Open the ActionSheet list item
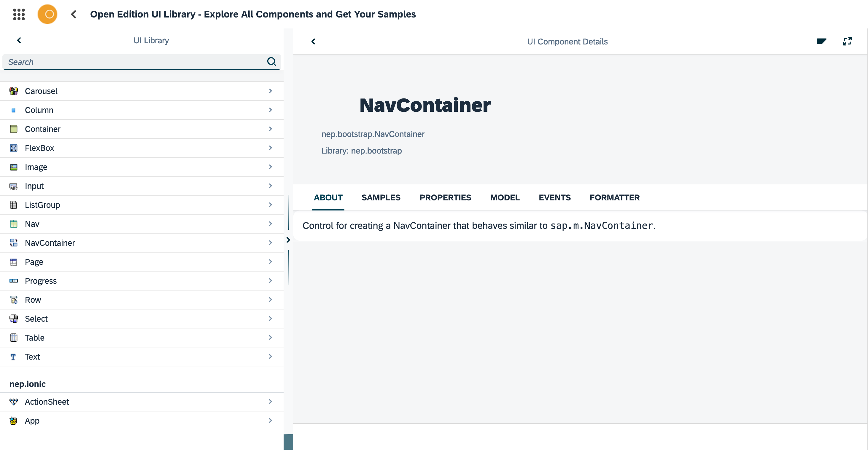 click(142, 402)
